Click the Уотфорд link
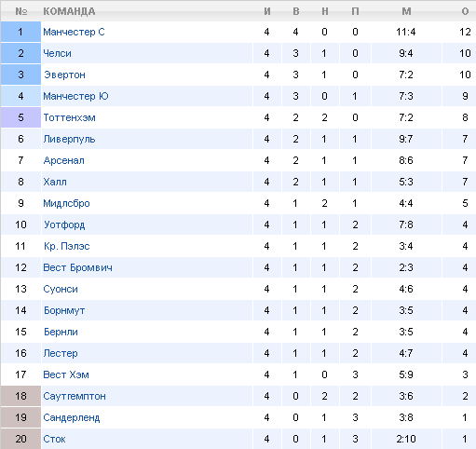 [x=64, y=224]
